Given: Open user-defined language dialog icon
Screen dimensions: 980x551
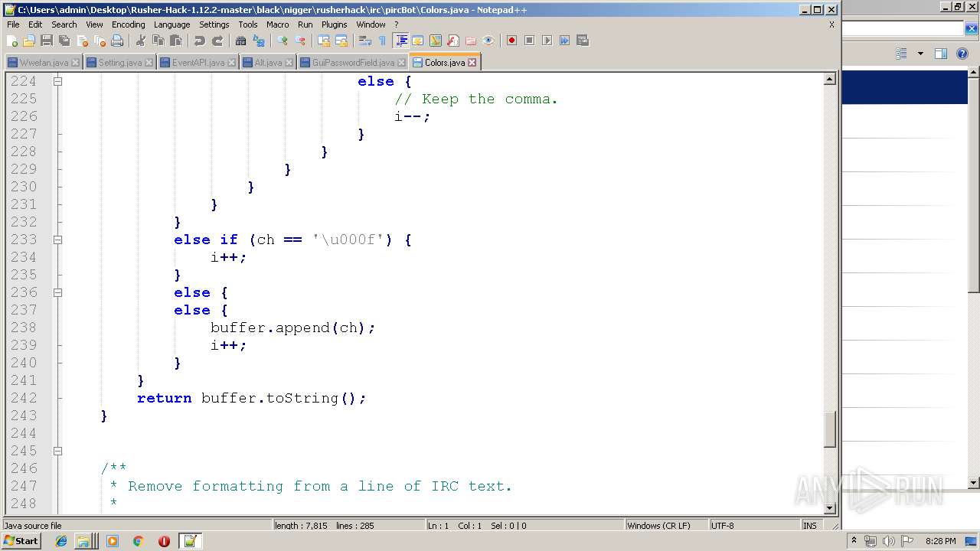Looking at the screenshot, I should click(x=418, y=41).
